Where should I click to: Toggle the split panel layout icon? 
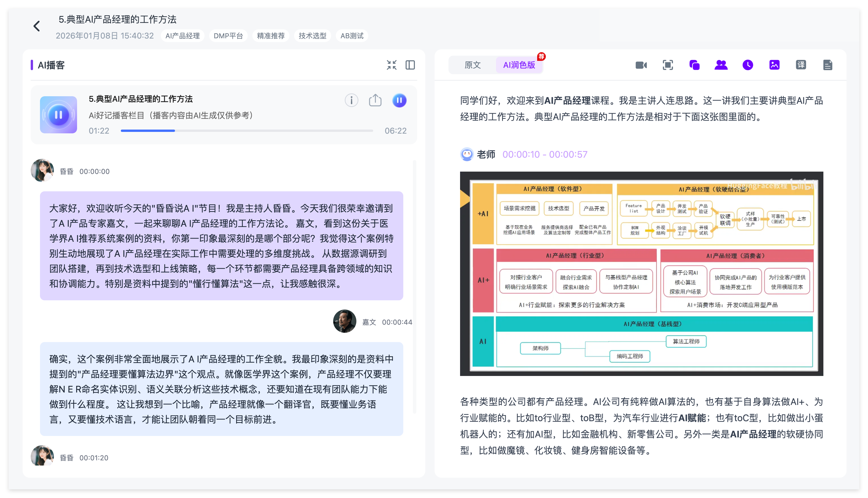click(410, 65)
